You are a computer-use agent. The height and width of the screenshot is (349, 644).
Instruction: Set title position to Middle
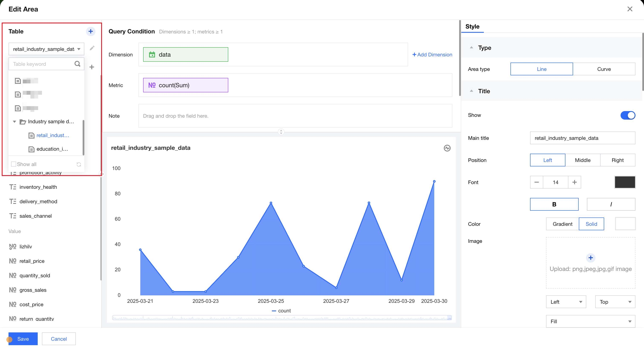[x=582, y=160]
